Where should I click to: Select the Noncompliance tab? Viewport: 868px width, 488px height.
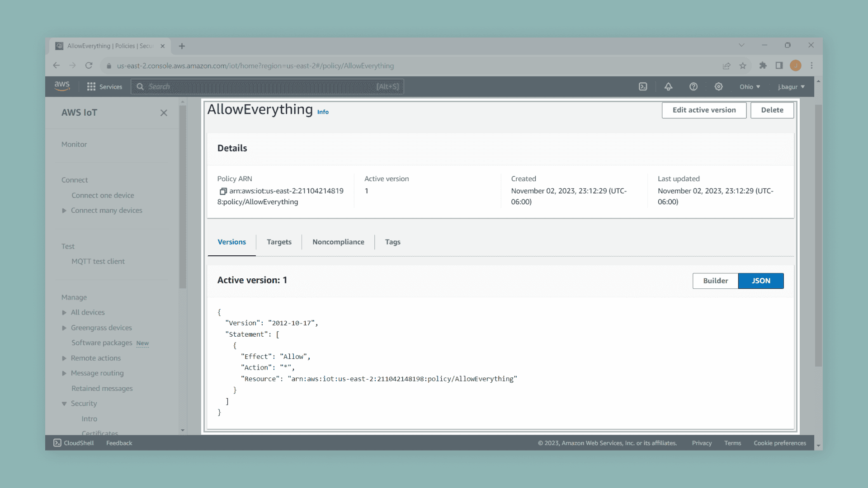[338, 242]
